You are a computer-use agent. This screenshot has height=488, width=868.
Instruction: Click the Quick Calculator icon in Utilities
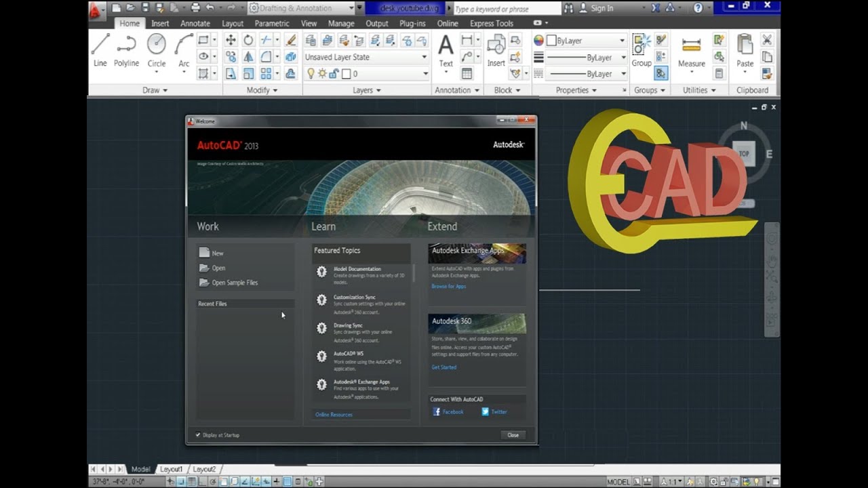click(x=719, y=73)
